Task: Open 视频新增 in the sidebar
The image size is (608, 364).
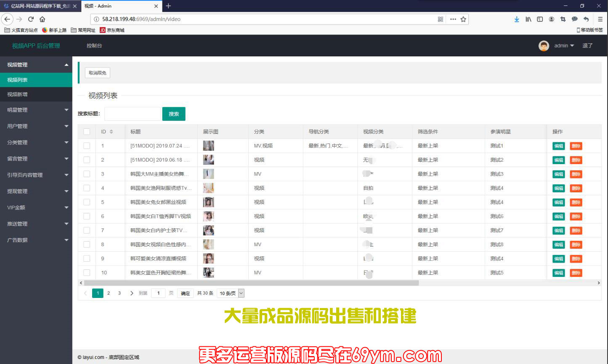Action: click(18, 94)
